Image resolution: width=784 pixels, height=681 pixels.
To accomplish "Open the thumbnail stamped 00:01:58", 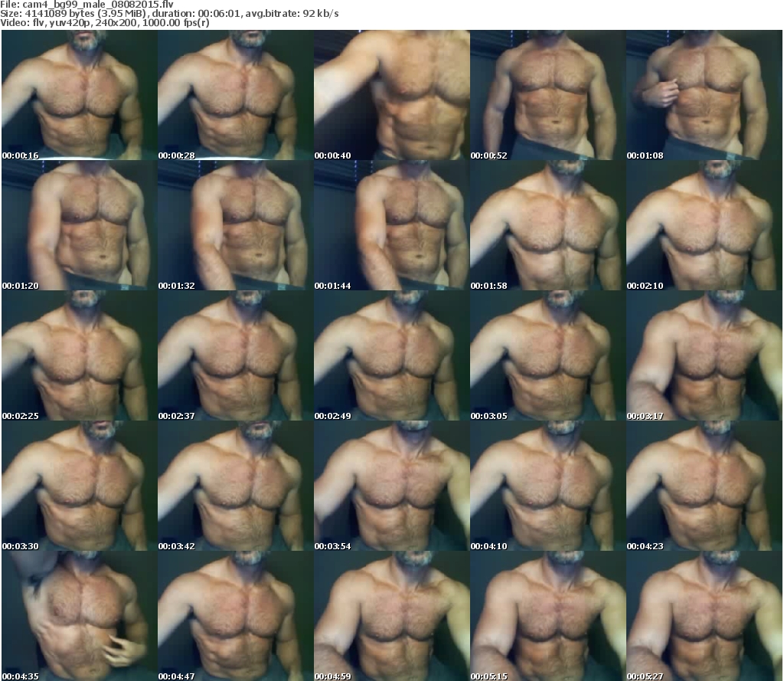I will point(548,225).
